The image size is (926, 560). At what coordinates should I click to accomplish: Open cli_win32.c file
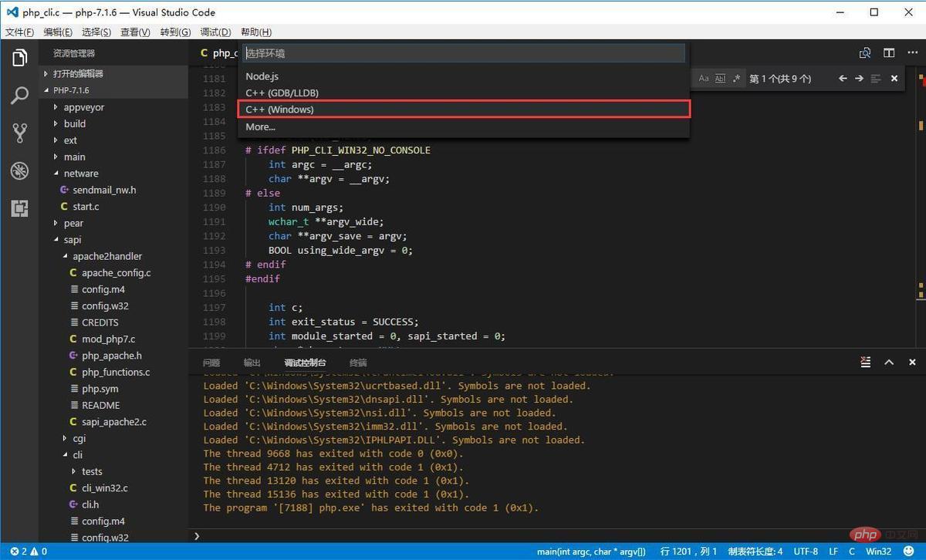(x=113, y=487)
